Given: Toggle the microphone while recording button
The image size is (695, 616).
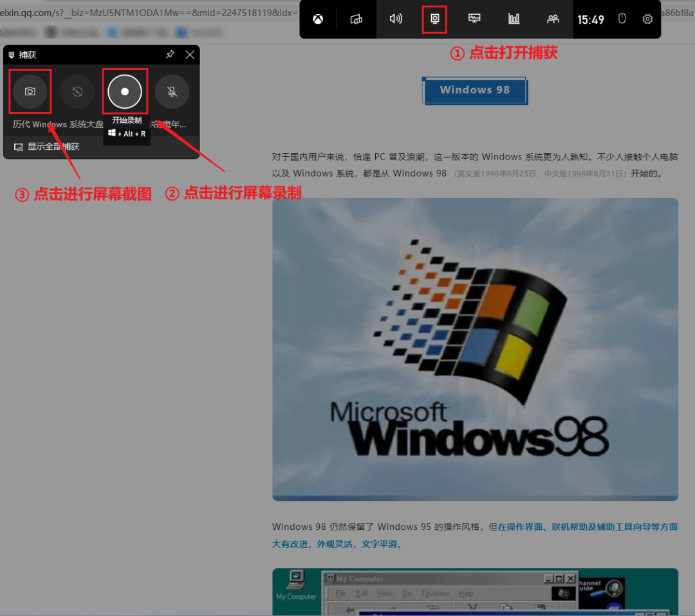Looking at the screenshot, I should (172, 91).
